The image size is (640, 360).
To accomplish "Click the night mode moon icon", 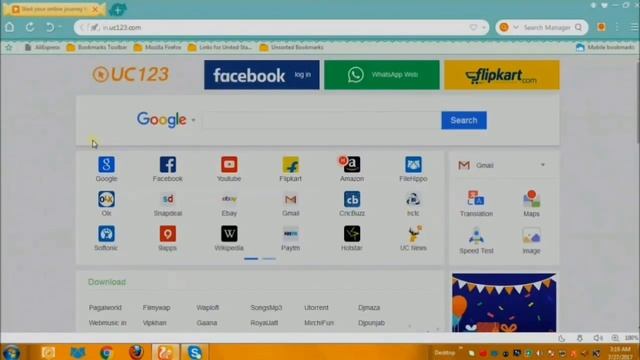I will [562, 338].
